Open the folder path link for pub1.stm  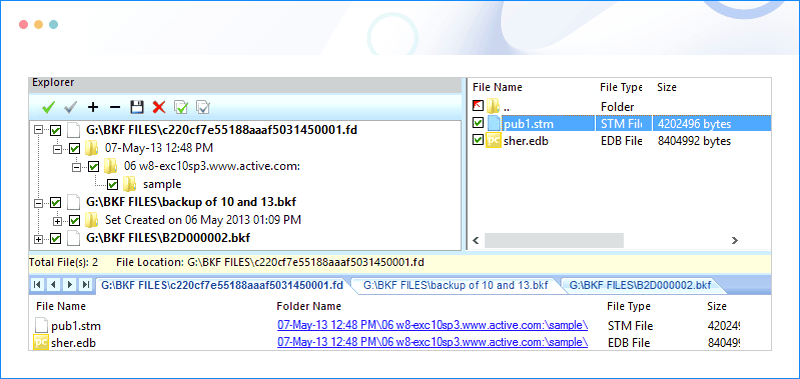click(433, 325)
